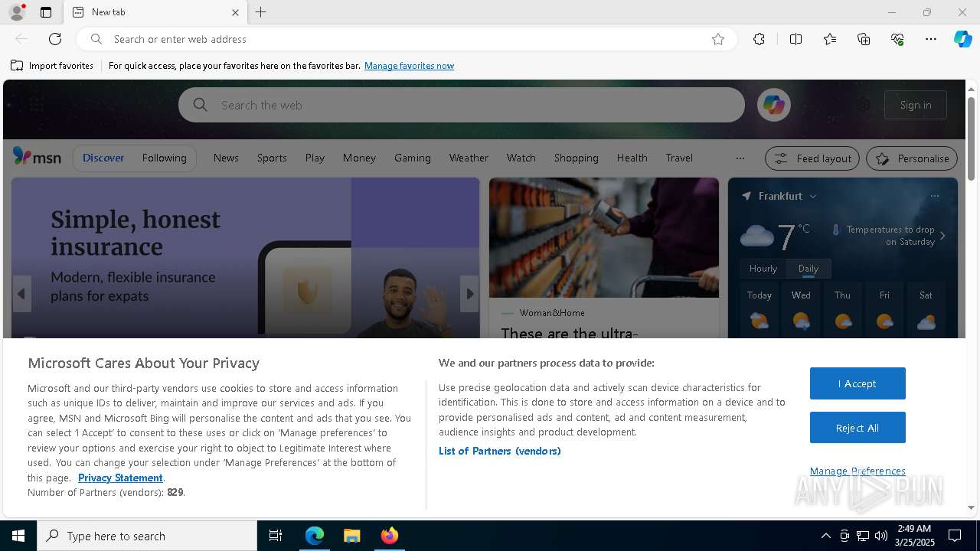Viewport: 980px width, 551px height.
Task: Click the Personalise button
Action: pyautogui.click(x=912, y=158)
